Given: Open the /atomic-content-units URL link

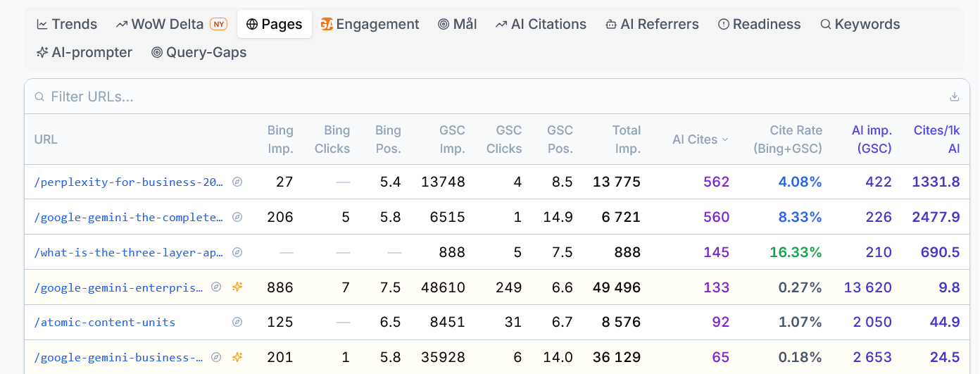Looking at the screenshot, I should (105, 323).
